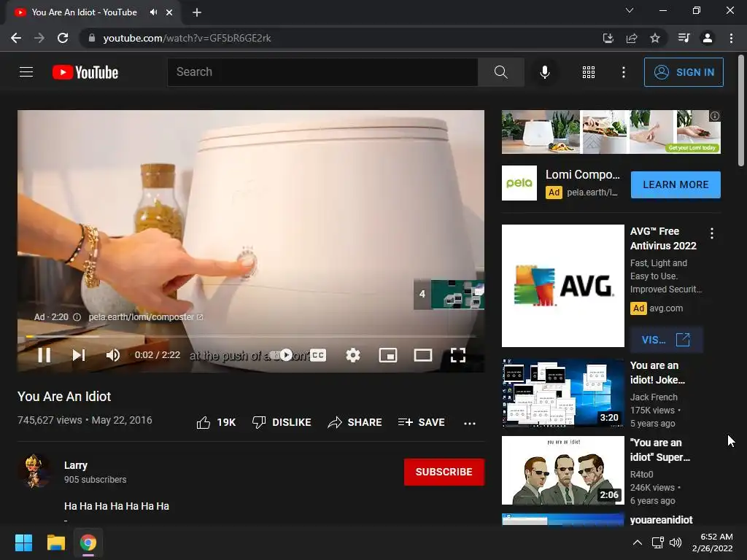Open the YouTube apps grid
Image resolution: width=747 pixels, height=560 pixels.
tap(589, 72)
